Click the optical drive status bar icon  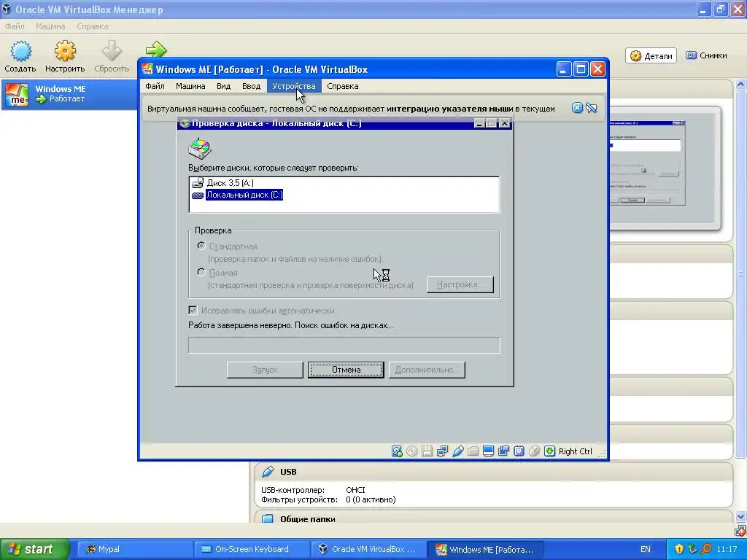tap(412, 451)
